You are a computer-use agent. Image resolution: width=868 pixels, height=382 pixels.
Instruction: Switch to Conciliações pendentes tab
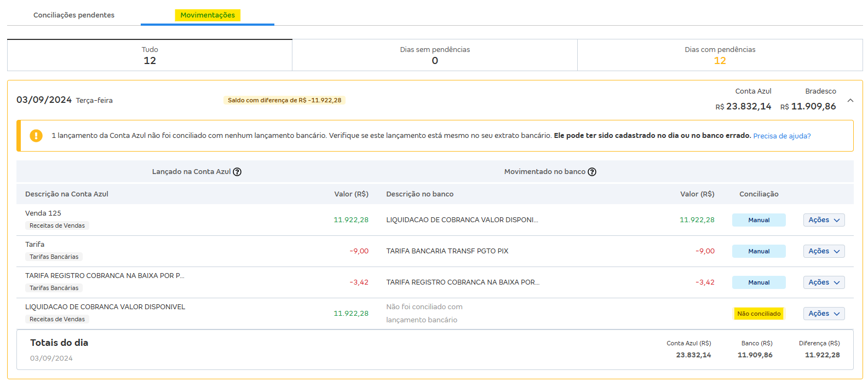pyautogui.click(x=74, y=15)
